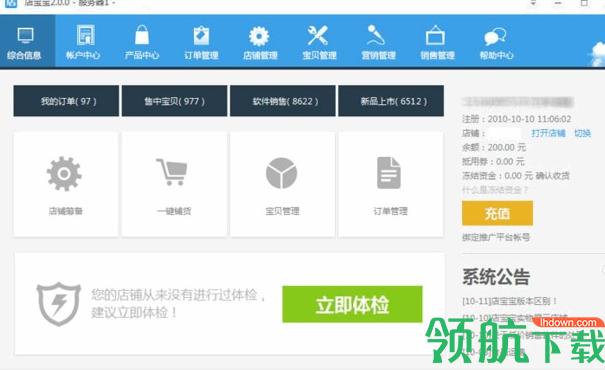Click the 抵用券 : 0.00 元 text
This screenshot has height=370, width=605.
tap(493, 161)
